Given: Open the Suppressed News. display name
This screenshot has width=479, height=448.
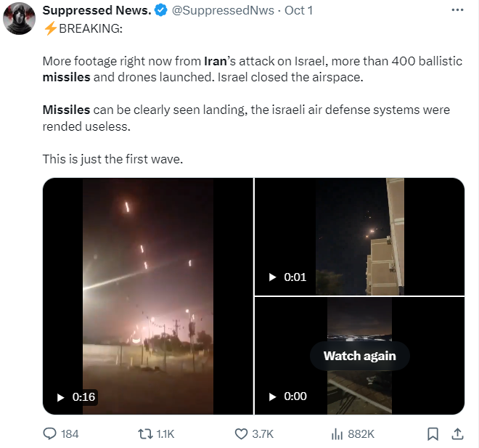Looking at the screenshot, I should click(x=96, y=11).
